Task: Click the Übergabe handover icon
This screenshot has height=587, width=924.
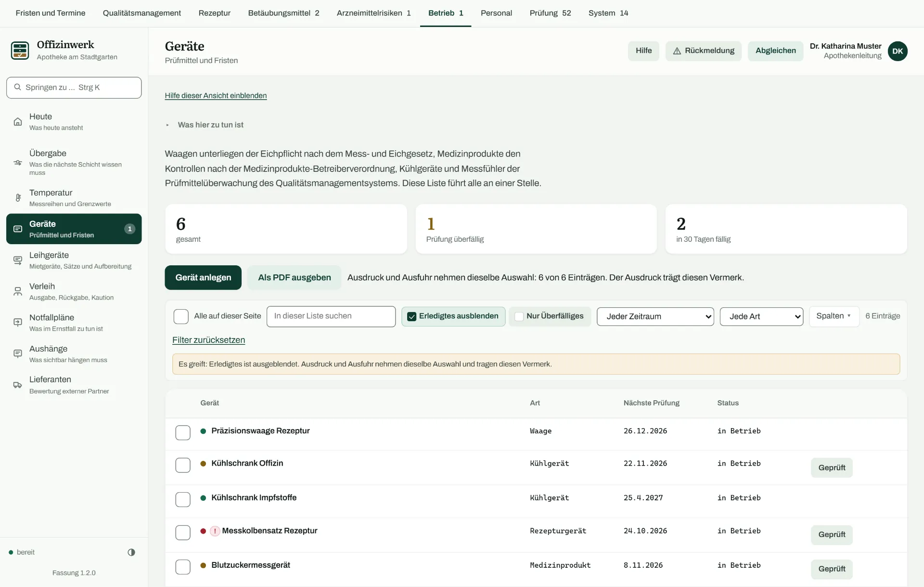Action: point(18,163)
